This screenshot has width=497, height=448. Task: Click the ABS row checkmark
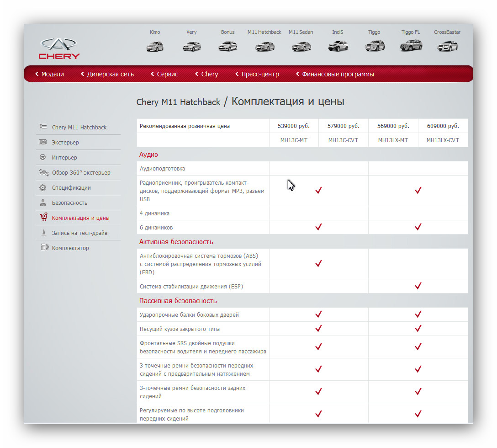point(318,263)
